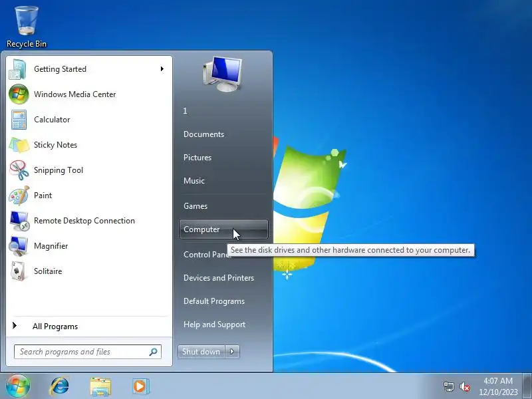Image resolution: width=532 pixels, height=399 pixels.
Task: Click the Getting Started icon
Action: (19, 69)
